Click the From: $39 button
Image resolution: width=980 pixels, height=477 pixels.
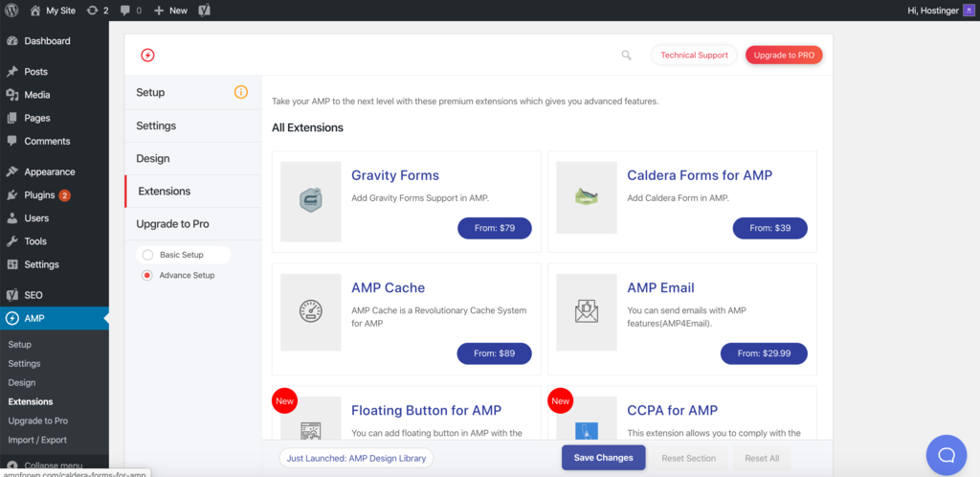[x=770, y=228]
